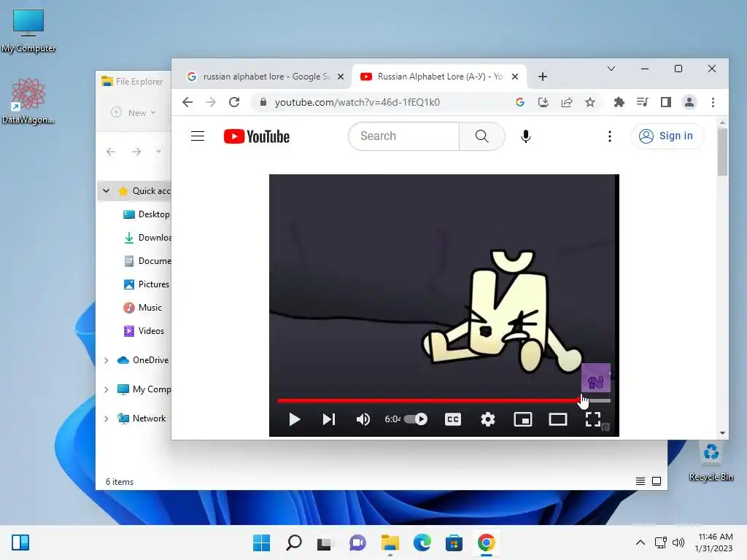Mute the video volume
Screen dimensions: 747x560
363,419
